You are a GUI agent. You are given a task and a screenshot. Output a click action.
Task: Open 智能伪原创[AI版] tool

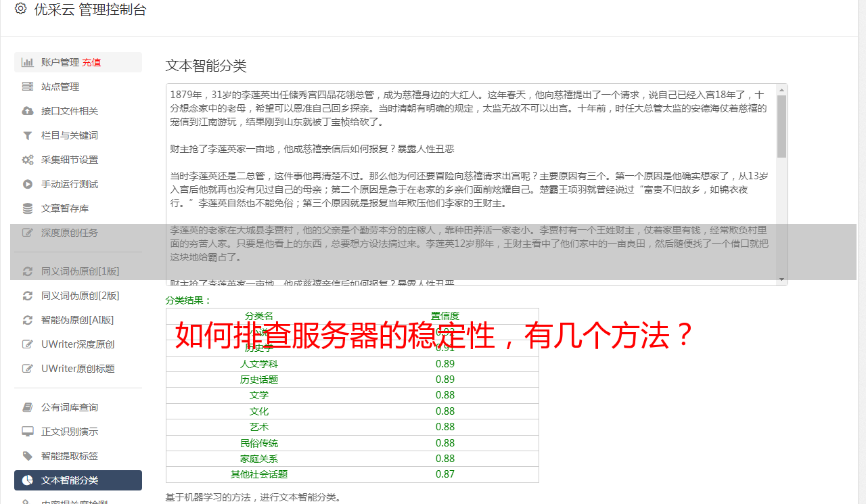[78, 320]
